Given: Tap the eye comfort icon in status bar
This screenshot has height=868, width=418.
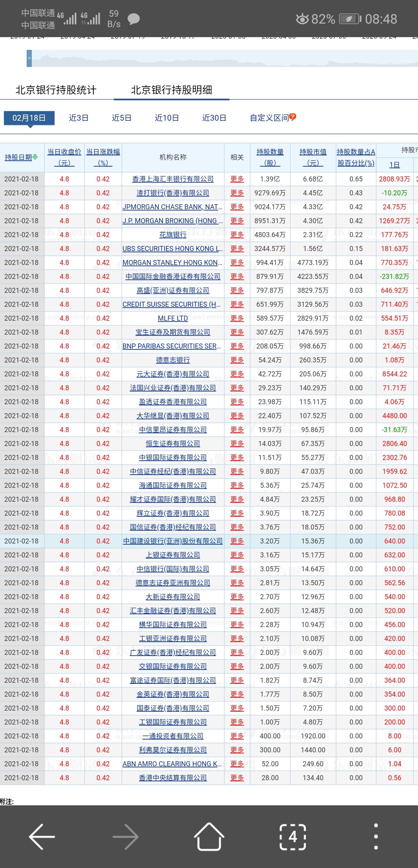Looking at the screenshot, I should 302,19.
